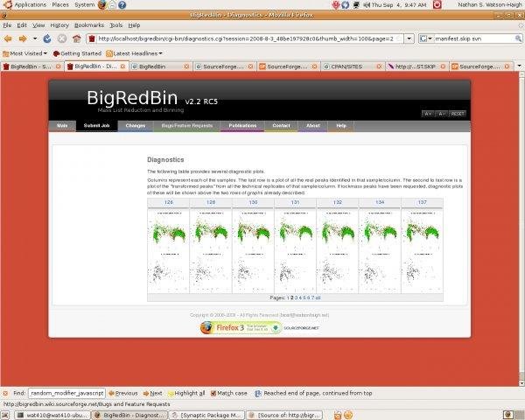525x420 pixels.
Task: Click the volume icon in the system tray
Action: pyautogui.click(x=367, y=5)
